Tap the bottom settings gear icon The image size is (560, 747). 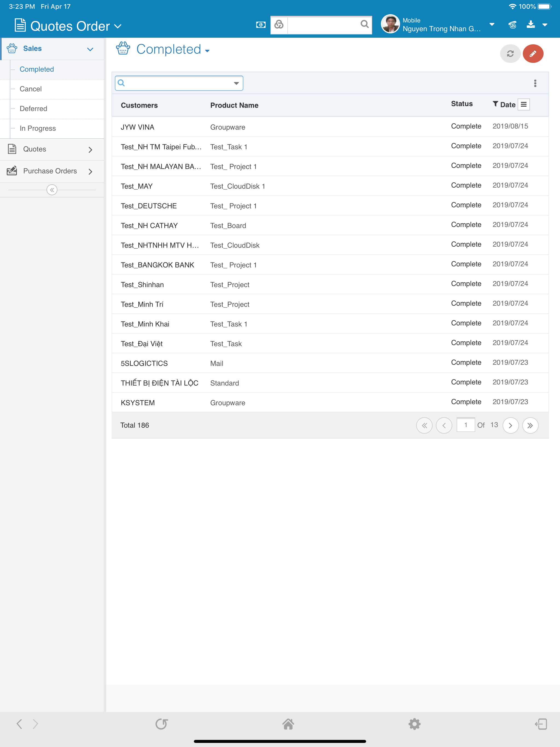coord(415,724)
